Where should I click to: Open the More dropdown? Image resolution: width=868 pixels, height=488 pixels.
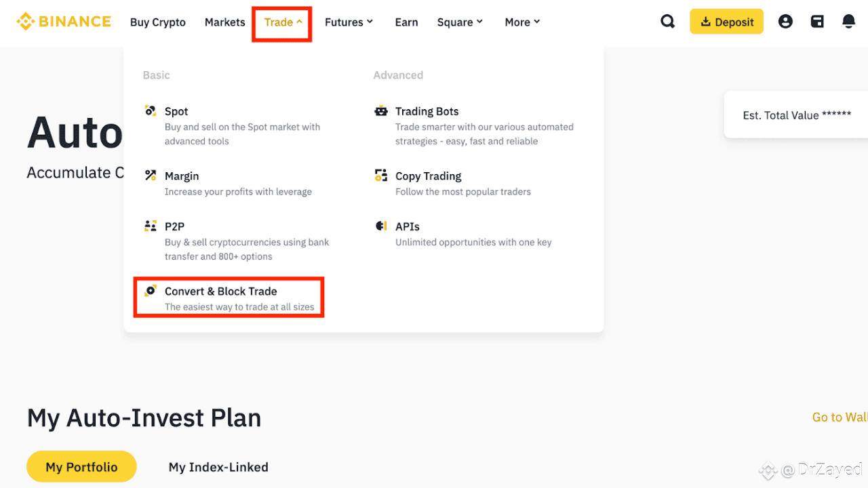point(521,22)
